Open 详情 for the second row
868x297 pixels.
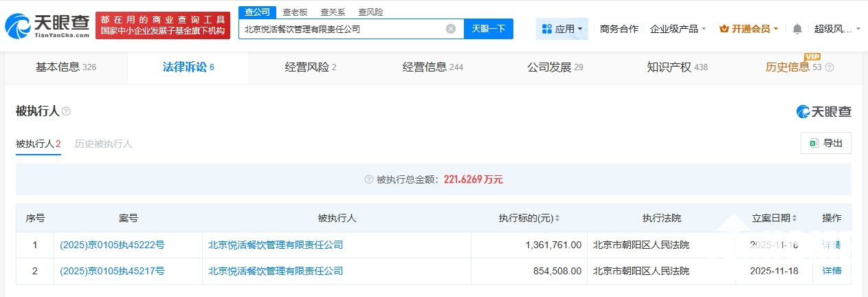pyautogui.click(x=832, y=271)
